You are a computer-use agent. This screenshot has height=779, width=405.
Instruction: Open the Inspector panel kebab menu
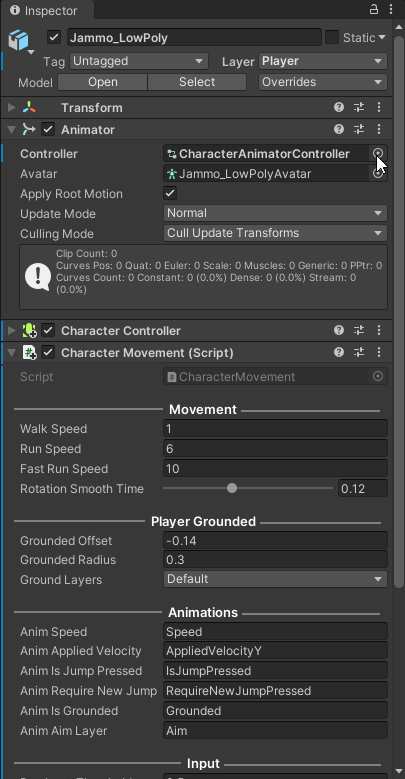tap(390, 9)
